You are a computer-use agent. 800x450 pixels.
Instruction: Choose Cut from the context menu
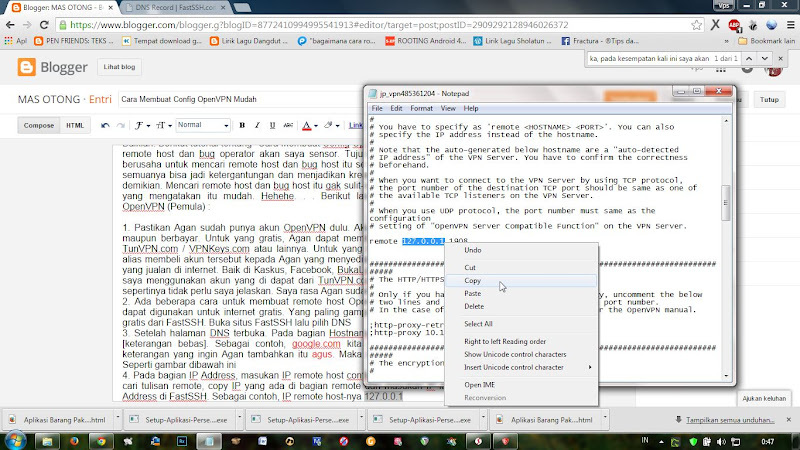[521, 267]
